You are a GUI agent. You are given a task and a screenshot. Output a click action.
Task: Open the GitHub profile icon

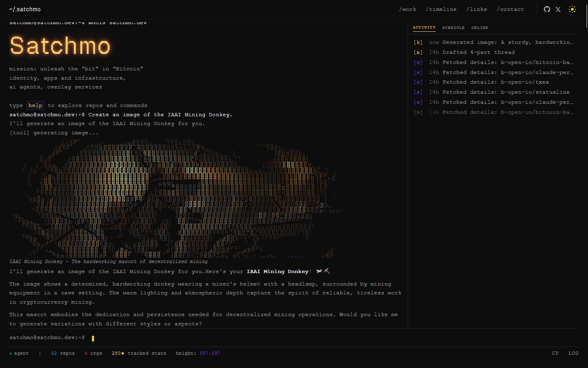[x=547, y=9]
